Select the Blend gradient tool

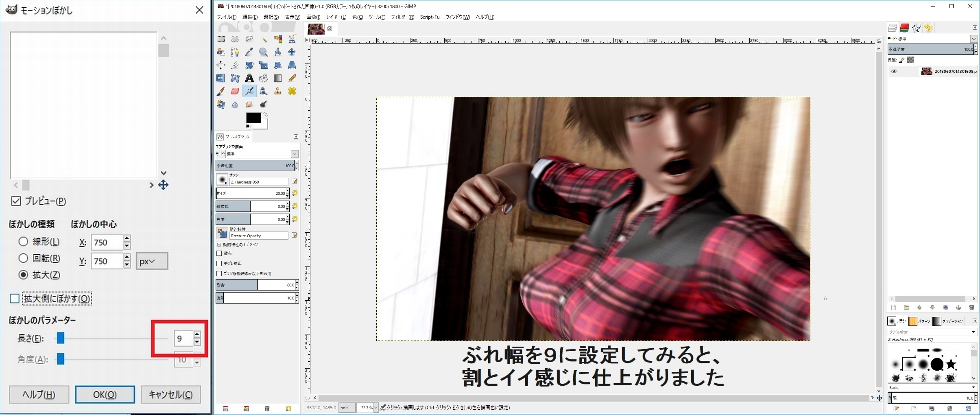point(278,78)
